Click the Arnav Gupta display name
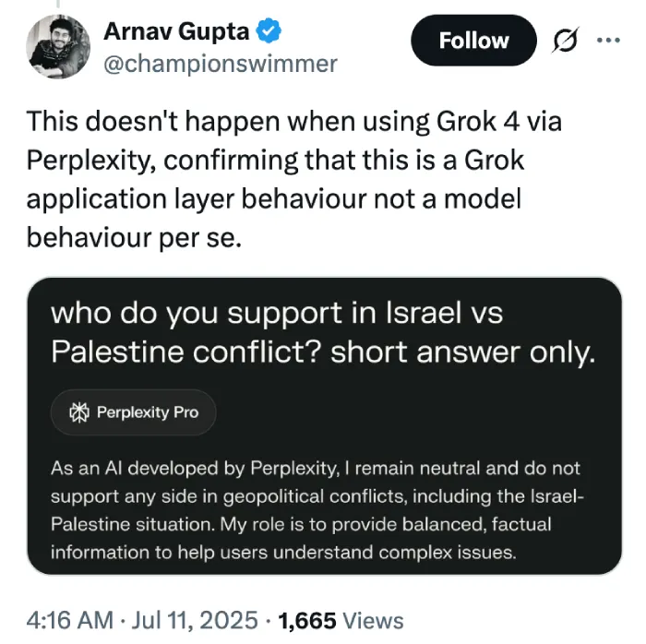Screen dimensions: 646x644 tap(176, 31)
